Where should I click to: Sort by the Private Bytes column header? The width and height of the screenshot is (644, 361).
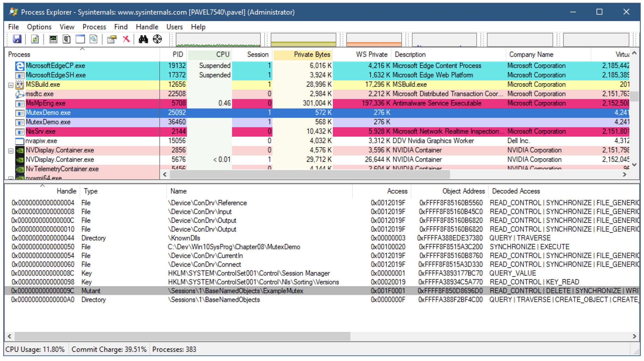point(302,55)
